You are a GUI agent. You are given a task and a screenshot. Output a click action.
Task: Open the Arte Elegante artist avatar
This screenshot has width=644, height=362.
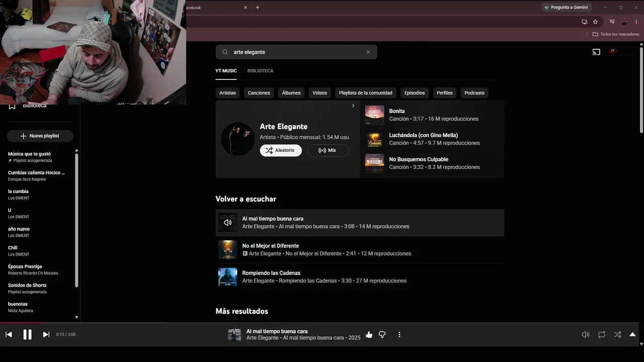[x=237, y=139]
